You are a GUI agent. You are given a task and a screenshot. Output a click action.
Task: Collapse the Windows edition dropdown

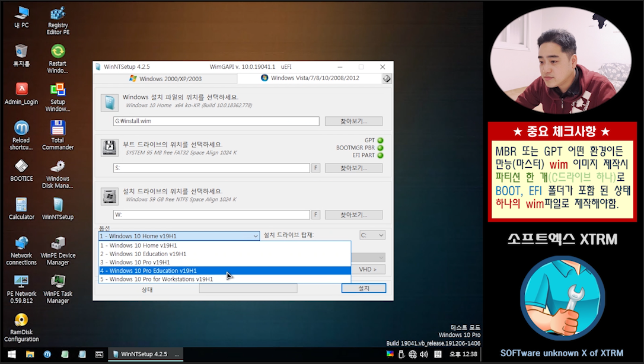point(255,236)
